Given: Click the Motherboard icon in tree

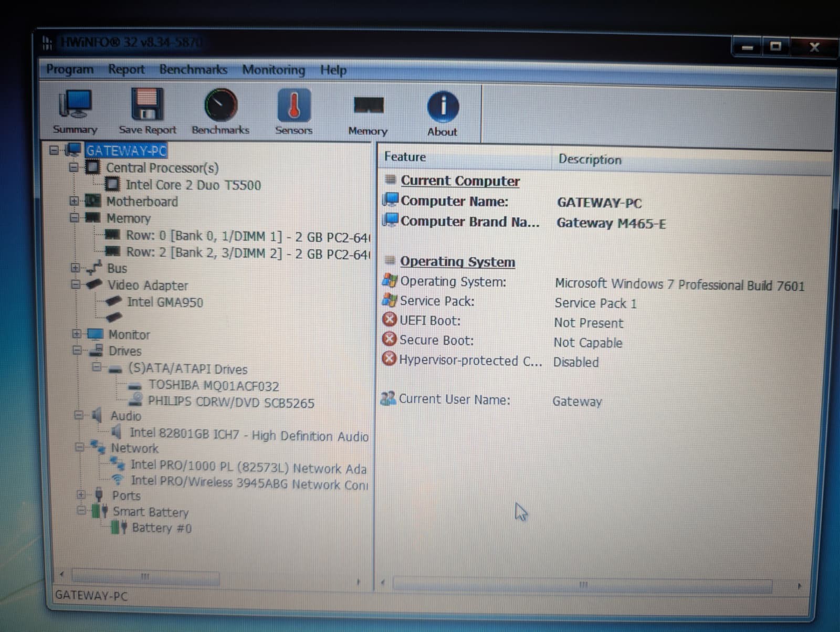Looking at the screenshot, I should coord(93,201).
